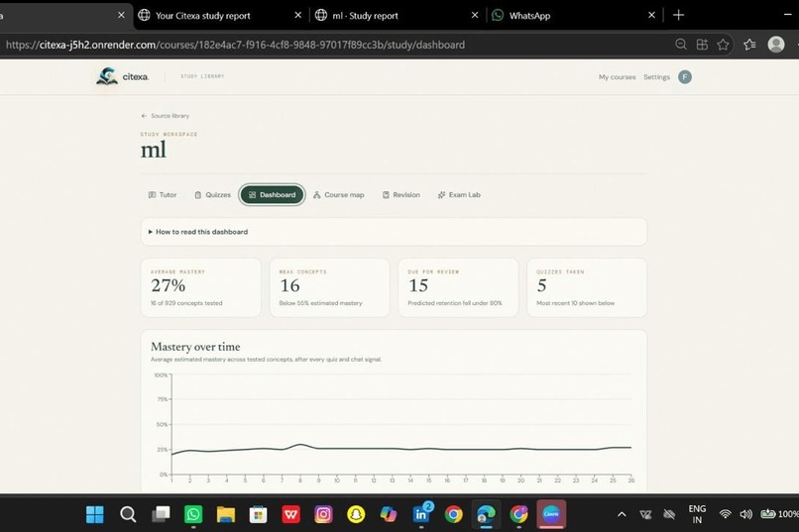Open the browser profile icon

click(776, 45)
